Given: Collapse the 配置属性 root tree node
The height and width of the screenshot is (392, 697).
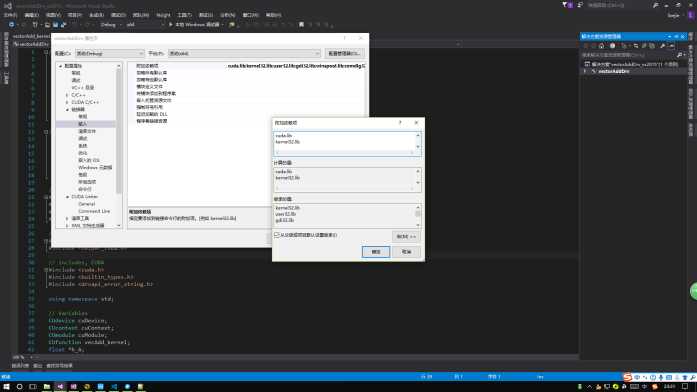Looking at the screenshot, I should pos(60,66).
